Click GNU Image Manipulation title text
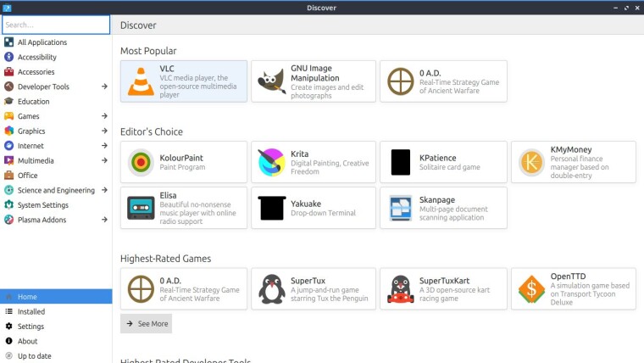This screenshot has height=363, width=644. tap(315, 73)
